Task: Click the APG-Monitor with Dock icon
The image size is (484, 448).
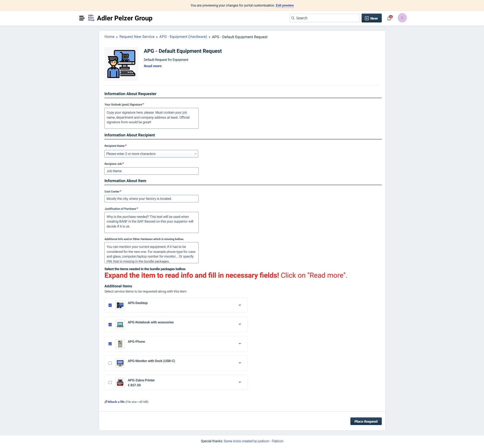Action: tap(120, 363)
